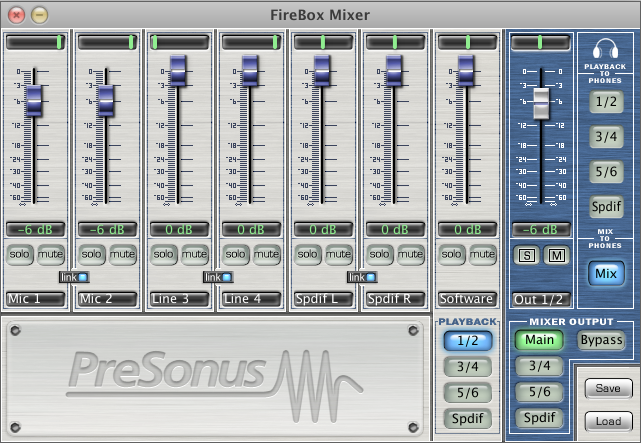
Task: Toggle link between Spdif L and Spdif R
Action: coord(362,277)
